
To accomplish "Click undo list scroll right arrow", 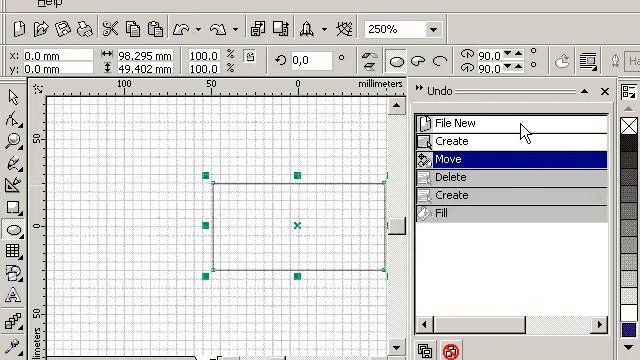I will click(599, 325).
